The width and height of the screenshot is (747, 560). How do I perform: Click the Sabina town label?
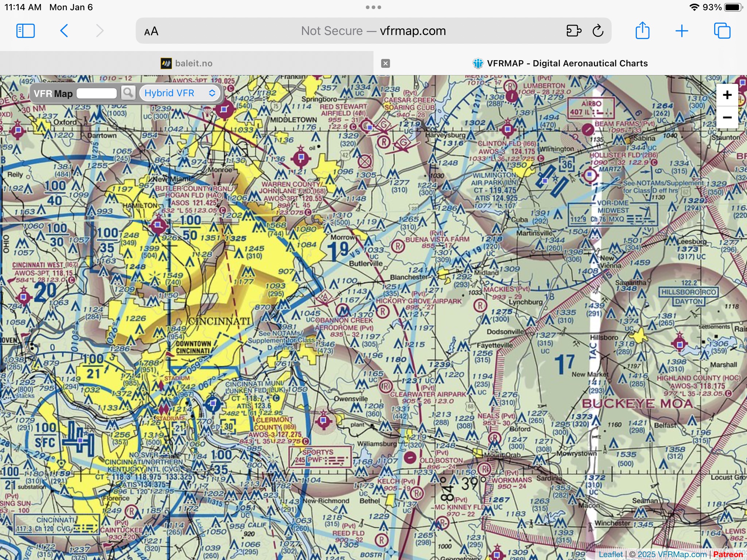pos(644,138)
